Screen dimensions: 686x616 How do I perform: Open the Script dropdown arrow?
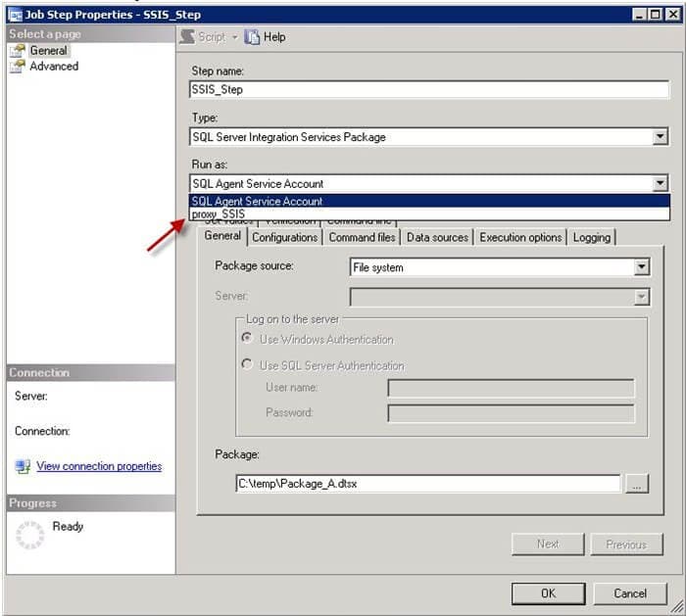tap(234, 37)
